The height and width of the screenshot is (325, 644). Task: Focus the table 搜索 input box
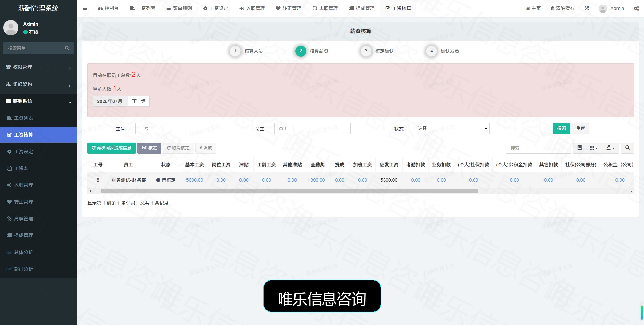point(539,148)
